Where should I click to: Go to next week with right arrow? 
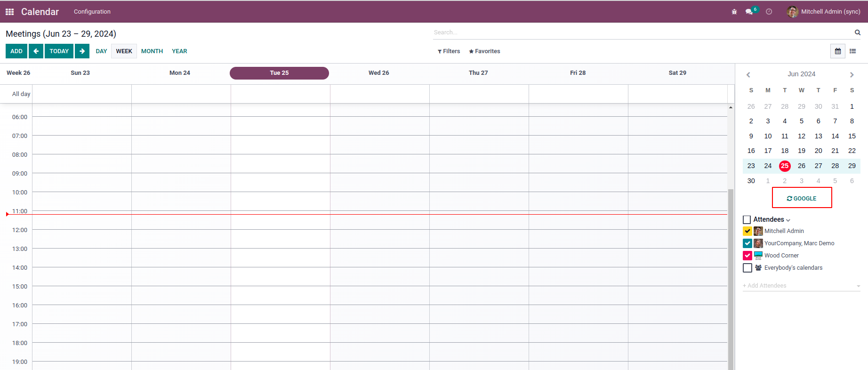(x=82, y=51)
